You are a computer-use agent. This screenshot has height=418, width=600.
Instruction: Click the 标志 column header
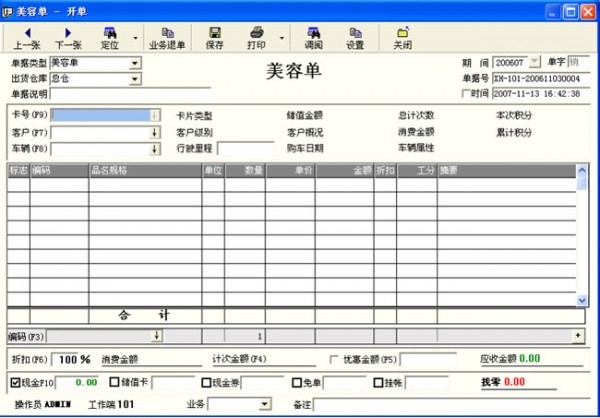19,171
